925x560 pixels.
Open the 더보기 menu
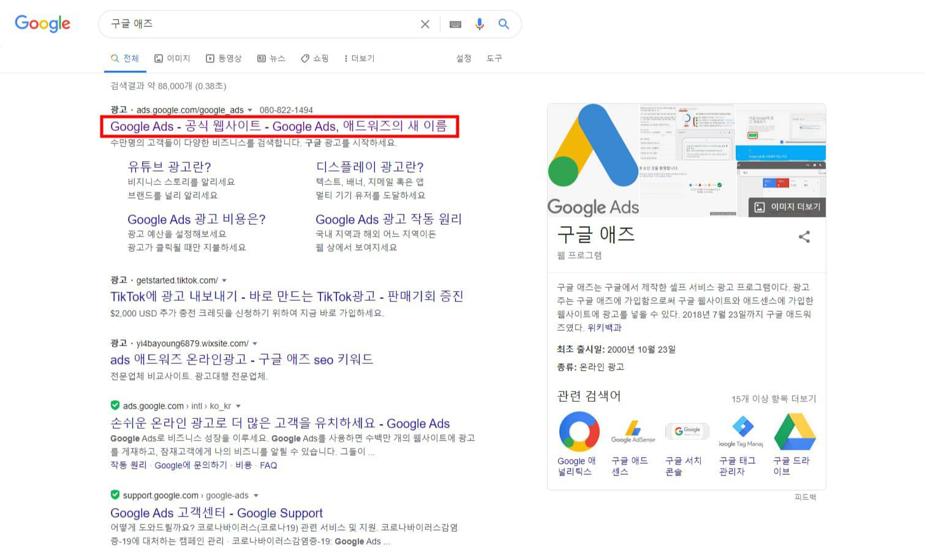pyautogui.click(x=359, y=58)
